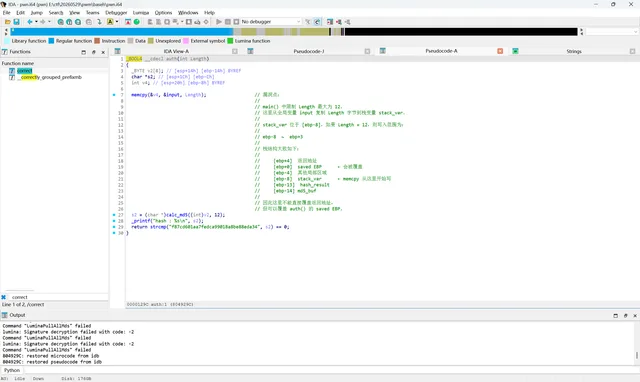Click the red-arrow icon right of debugger toolbar
The image size is (640, 382).
tap(338, 22)
